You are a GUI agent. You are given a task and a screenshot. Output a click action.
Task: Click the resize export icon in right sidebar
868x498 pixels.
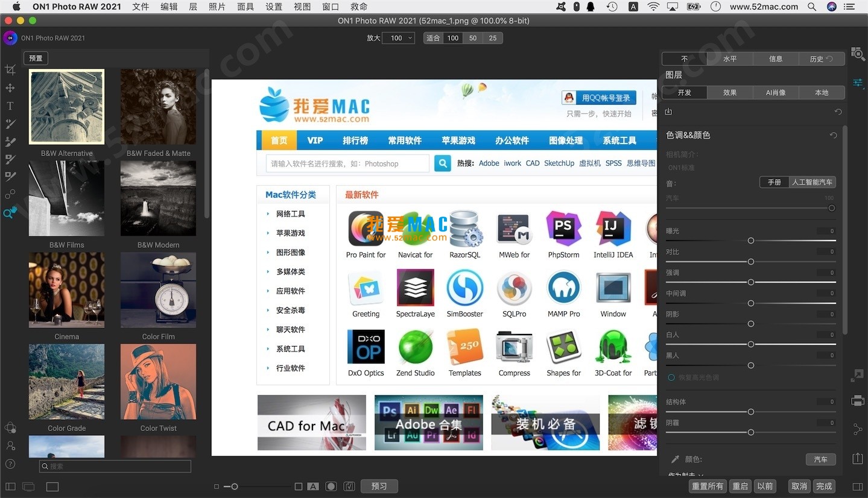[x=858, y=376]
